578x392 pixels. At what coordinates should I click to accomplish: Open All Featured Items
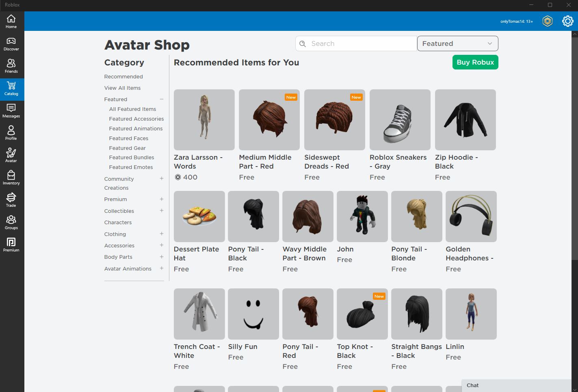[132, 109]
